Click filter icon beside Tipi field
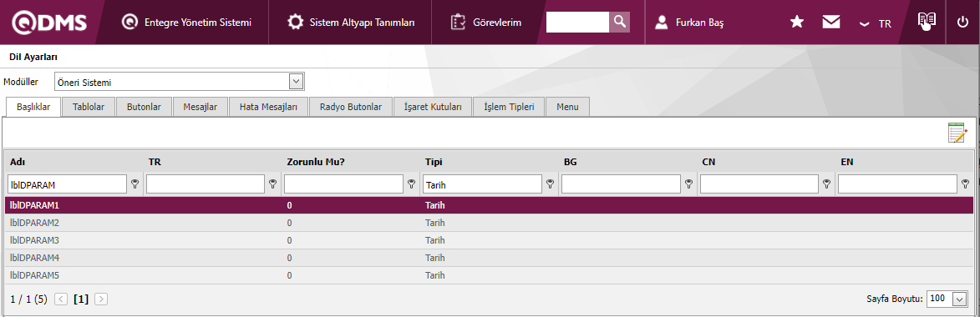The image size is (980, 317). click(x=550, y=184)
